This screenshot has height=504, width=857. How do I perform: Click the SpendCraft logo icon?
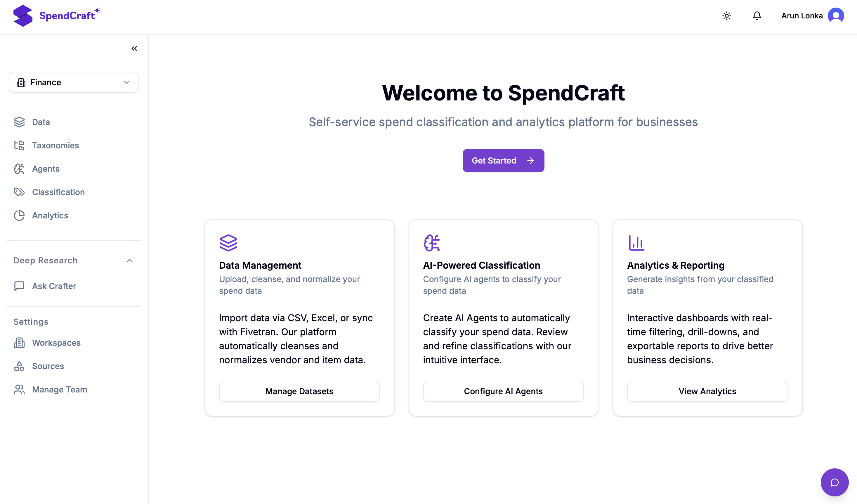tap(23, 16)
